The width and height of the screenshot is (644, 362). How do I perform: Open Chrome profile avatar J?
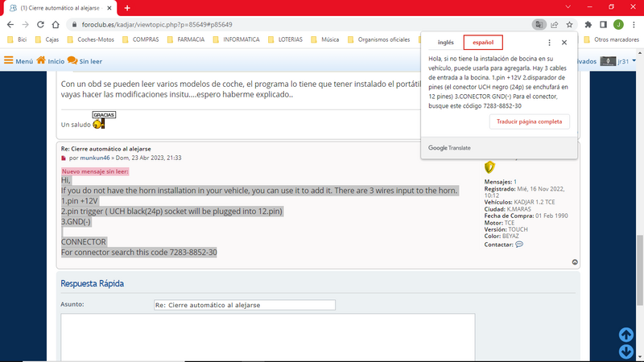click(x=618, y=25)
